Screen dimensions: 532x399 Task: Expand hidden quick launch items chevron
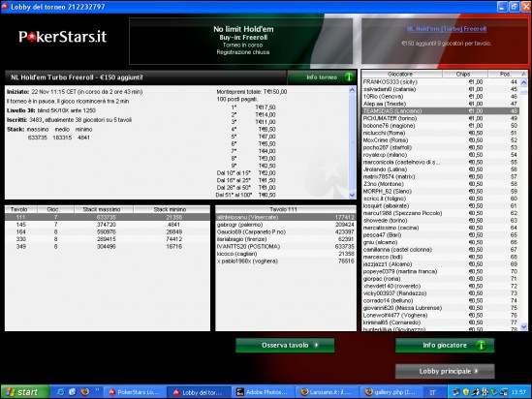(97, 389)
